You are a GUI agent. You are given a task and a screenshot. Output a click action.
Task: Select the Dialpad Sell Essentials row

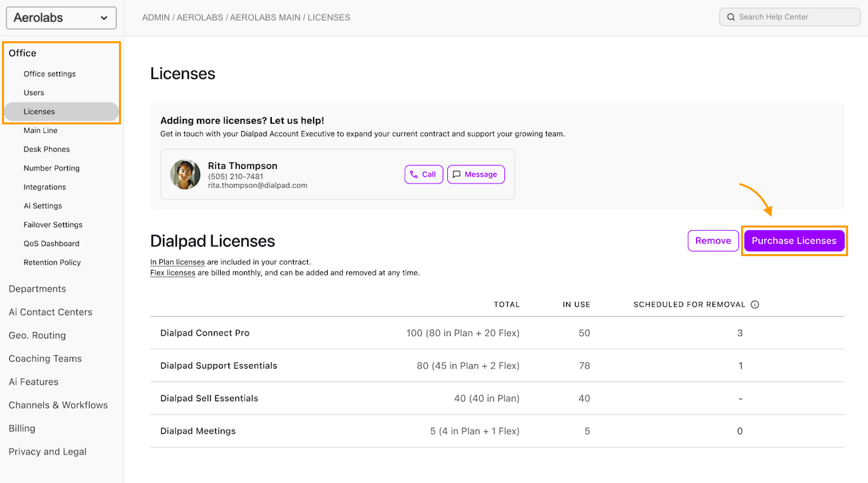(x=497, y=399)
